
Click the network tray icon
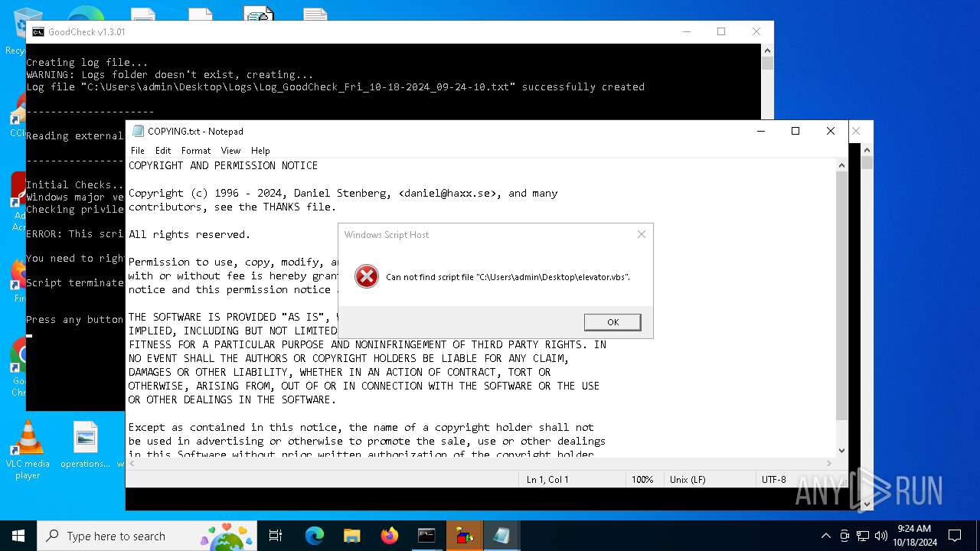coord(863,536)
